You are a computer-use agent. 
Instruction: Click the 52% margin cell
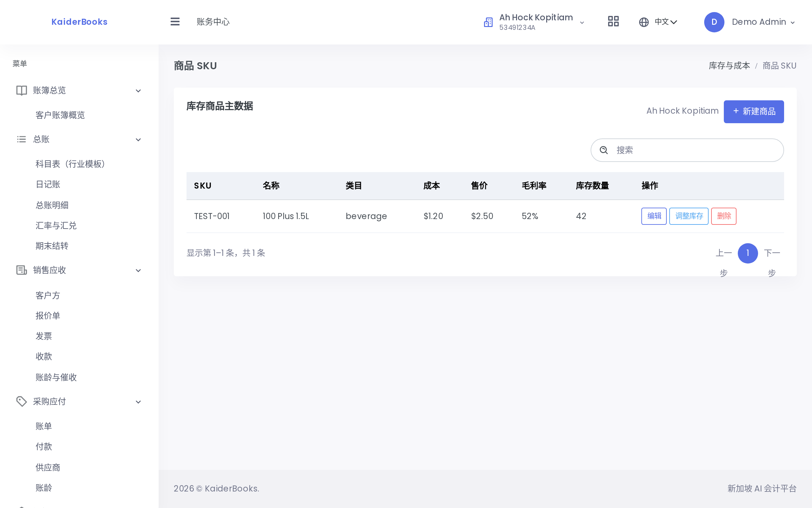coord(530,216)
